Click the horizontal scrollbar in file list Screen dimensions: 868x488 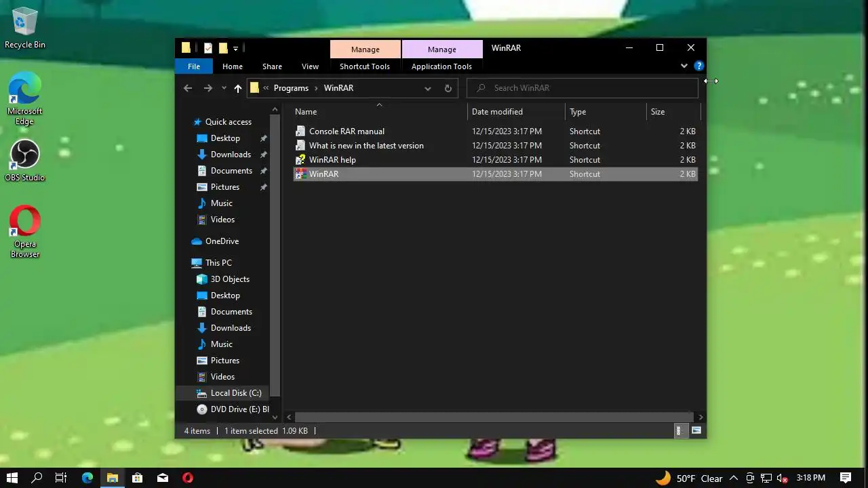(x=494, y=417)
